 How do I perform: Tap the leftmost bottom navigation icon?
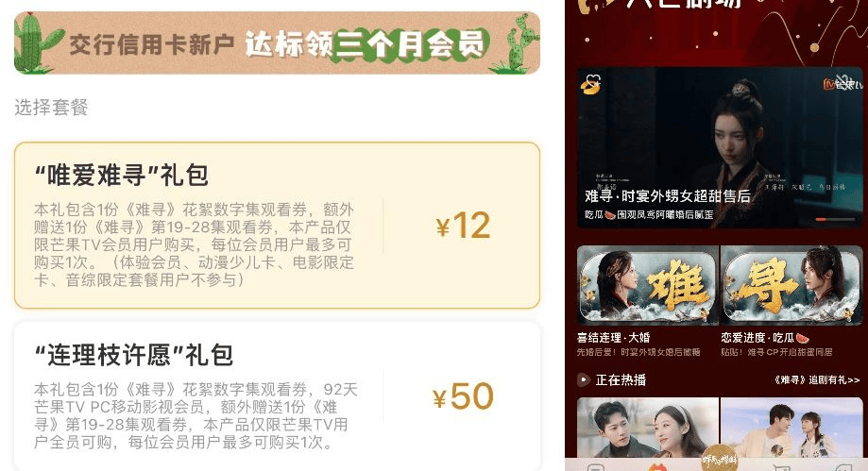[594, 468]
